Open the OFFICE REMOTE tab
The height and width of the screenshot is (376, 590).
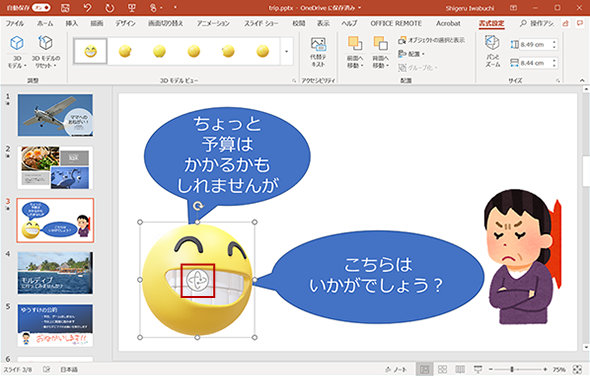coord(396,23)
